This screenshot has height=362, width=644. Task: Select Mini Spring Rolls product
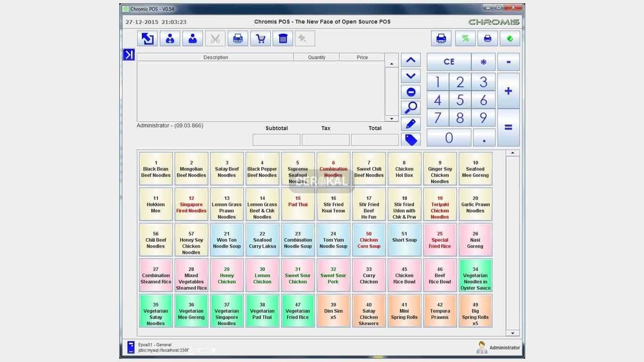405,311
